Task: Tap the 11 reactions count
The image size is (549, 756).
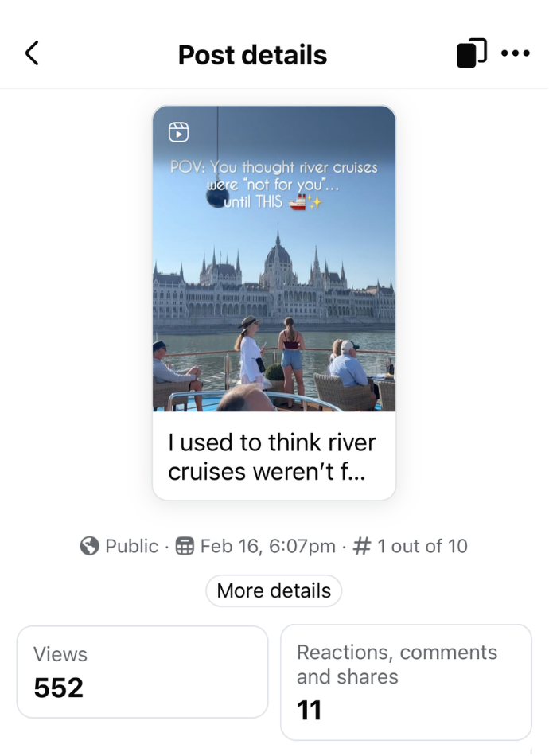Action: click(x=309, y=710)
